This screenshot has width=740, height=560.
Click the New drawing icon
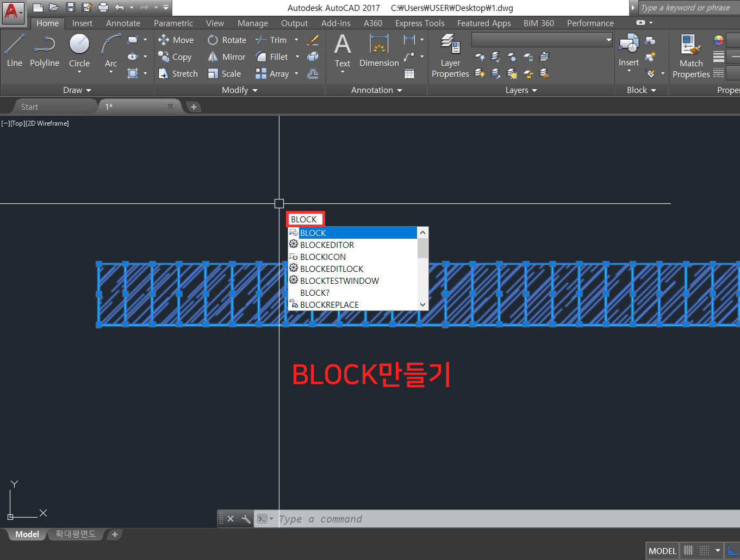click(x=38, y=8)
